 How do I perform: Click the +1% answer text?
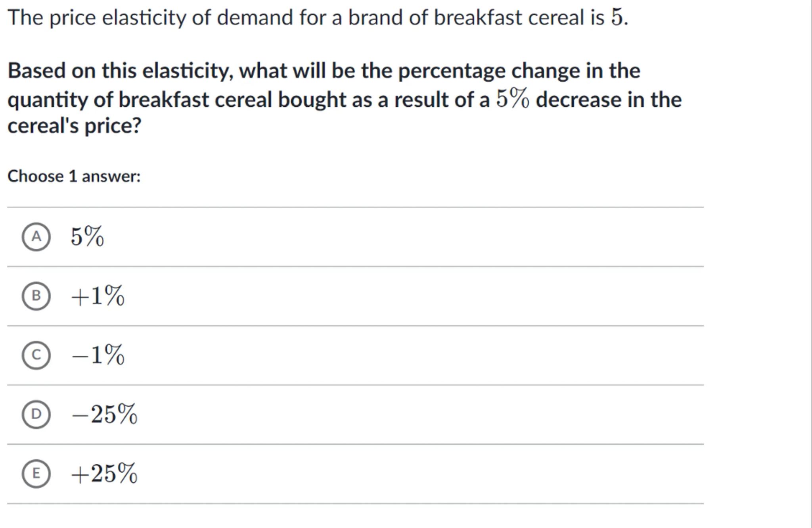coord(98,296)
